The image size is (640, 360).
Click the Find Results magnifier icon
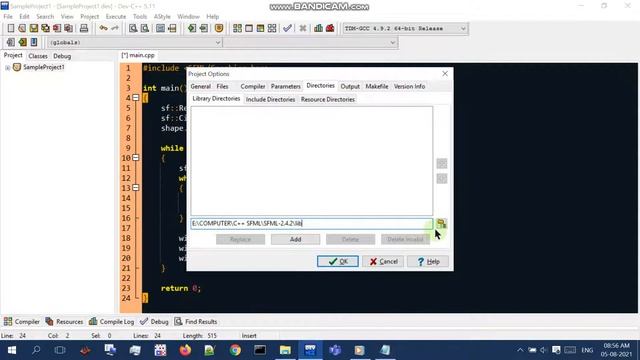click(x=178, y=321)
